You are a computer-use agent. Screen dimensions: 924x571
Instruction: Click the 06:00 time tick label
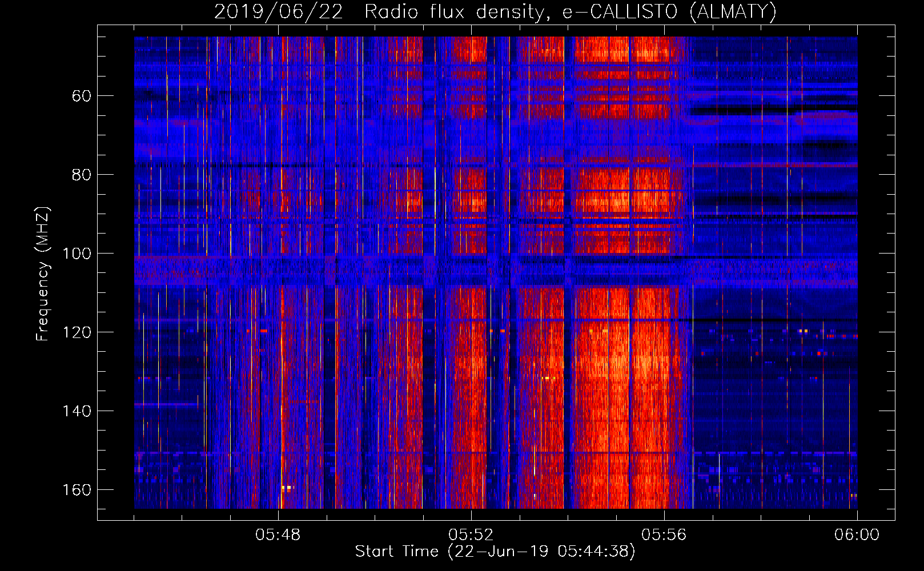pos(857,535)
